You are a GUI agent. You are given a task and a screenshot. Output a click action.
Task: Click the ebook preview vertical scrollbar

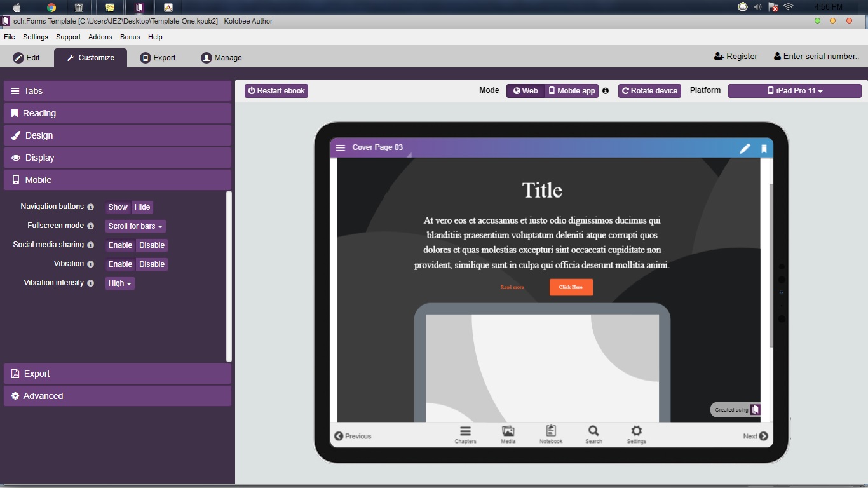[x=771, y=265]
